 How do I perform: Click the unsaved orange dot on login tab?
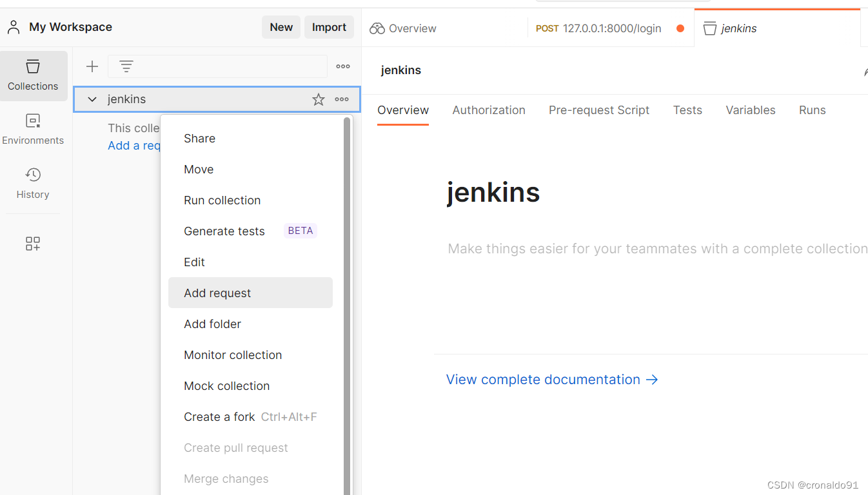[680, 28]
